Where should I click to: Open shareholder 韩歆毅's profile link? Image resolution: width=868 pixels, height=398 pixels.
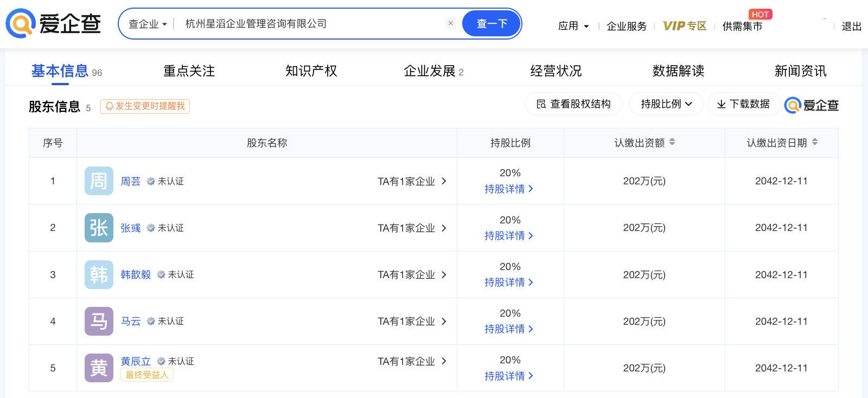tap(136, 275)
